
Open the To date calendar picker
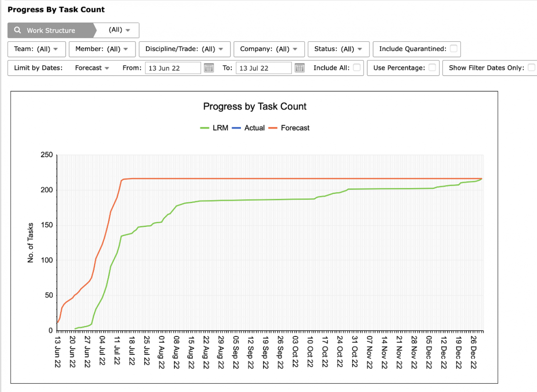(x=299, y=68)
